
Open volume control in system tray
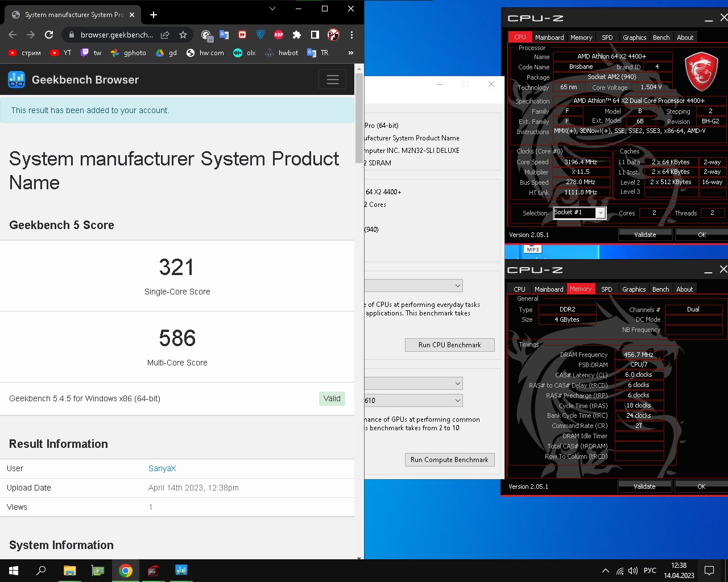pos(633,571)
